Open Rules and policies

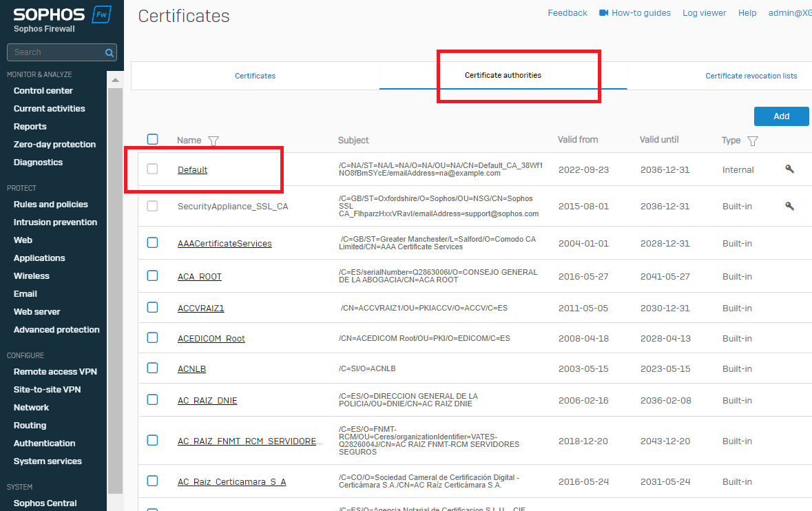point(51,205)
